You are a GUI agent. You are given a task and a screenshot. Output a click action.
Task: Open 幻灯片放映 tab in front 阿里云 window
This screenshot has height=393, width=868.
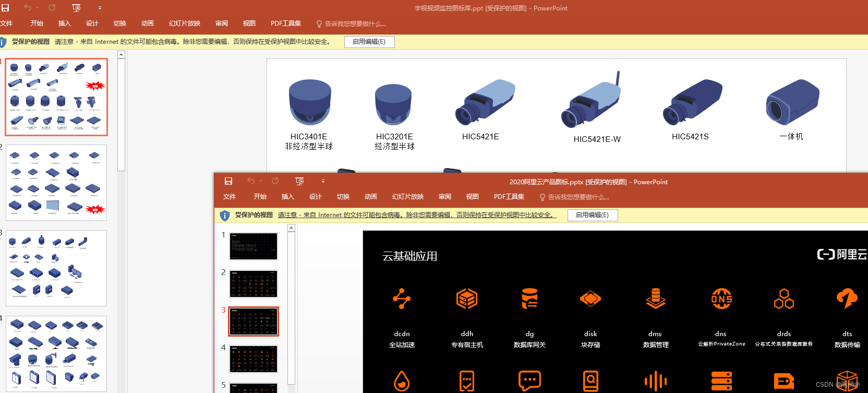[408, 197]
